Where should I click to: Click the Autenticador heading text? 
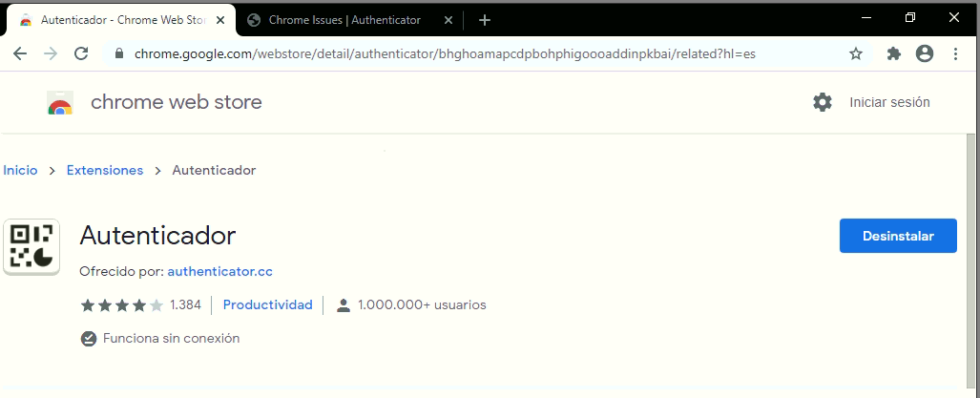click(157, 236)
